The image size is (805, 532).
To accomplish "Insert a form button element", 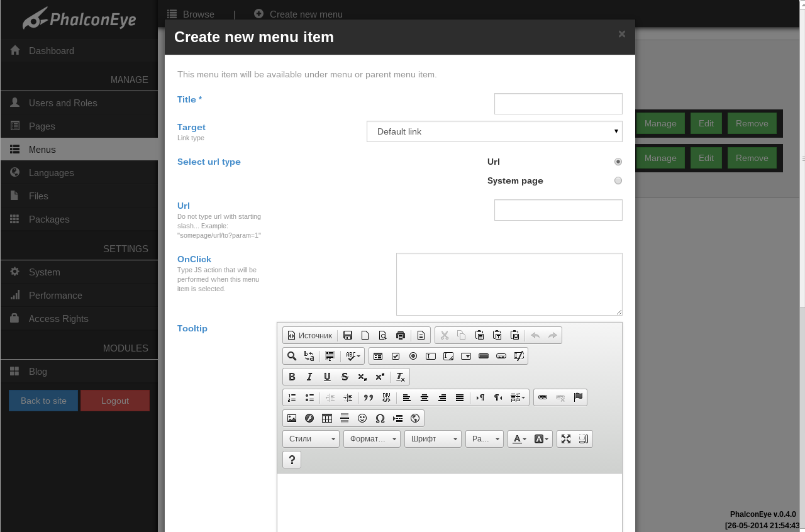I will (484, 356).
